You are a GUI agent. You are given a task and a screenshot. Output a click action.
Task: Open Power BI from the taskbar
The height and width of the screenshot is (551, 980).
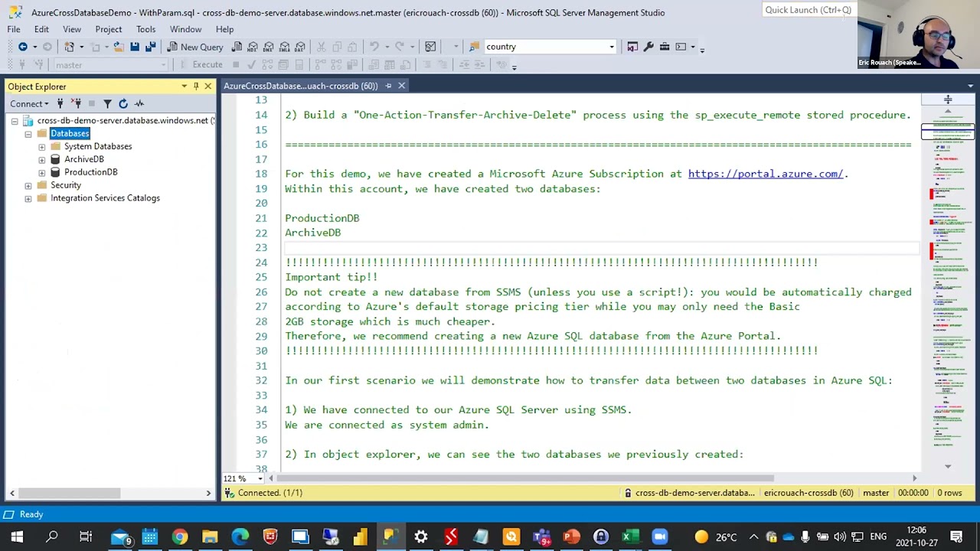click(360, 536)
